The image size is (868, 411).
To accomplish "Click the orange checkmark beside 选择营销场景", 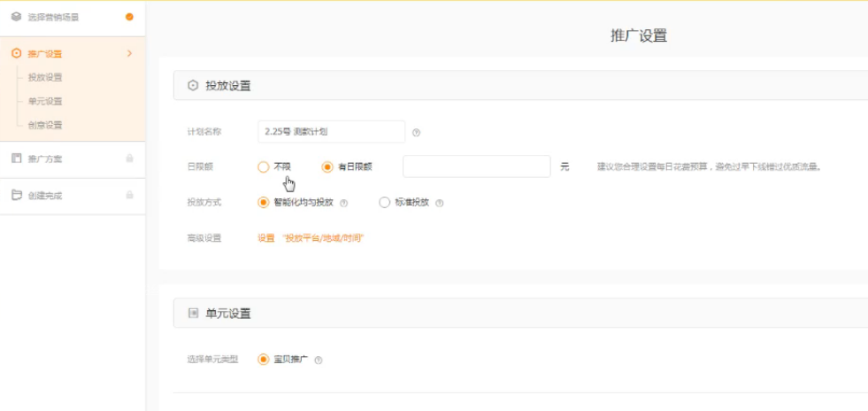I will 130,17.
